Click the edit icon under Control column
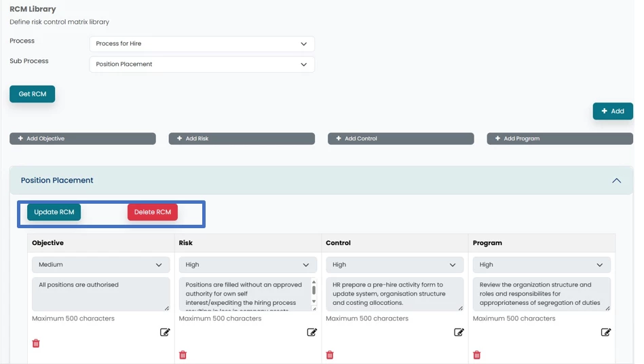The image size is (644, 364). (459, 332)
